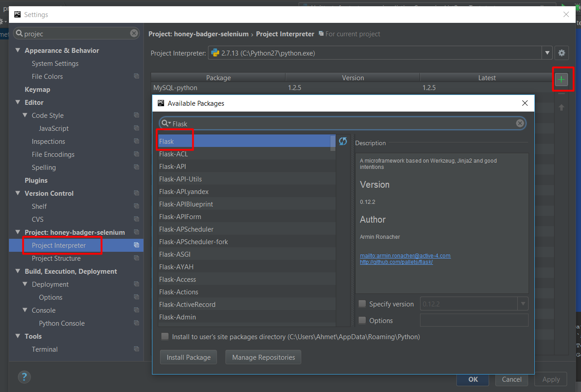The width and height of the screenshot is (581, 392).
Task: Select Flask-Admin package
Action: (x=247, y=317)
